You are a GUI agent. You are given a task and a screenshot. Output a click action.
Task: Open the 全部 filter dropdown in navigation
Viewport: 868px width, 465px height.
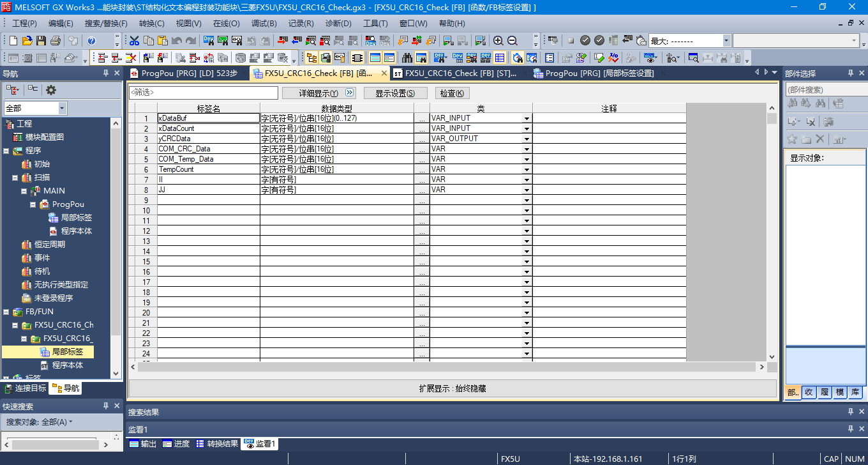click(62, 109)
